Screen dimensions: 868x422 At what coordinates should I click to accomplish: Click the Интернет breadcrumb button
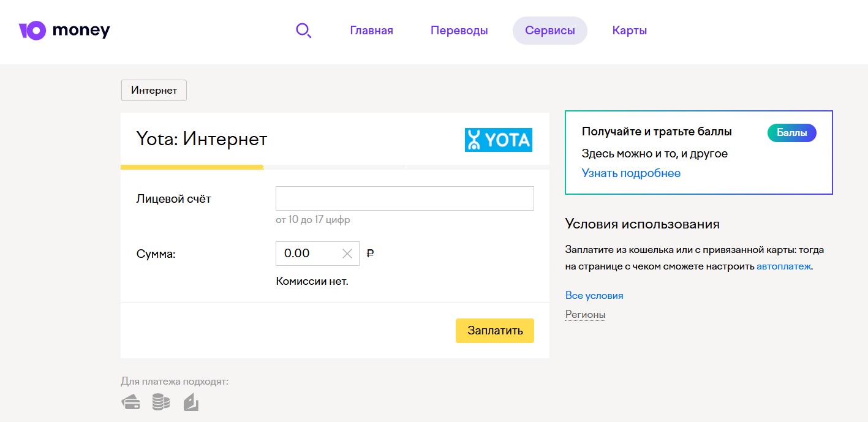click(154, 90)
